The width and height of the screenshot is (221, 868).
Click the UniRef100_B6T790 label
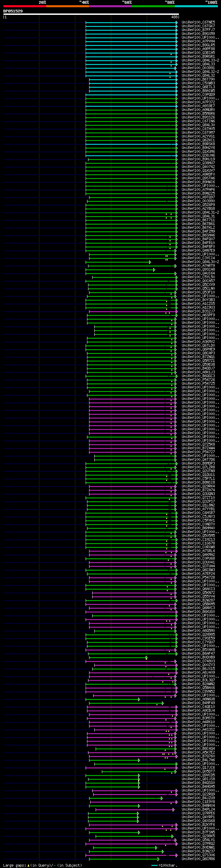[x=198, y=80]
